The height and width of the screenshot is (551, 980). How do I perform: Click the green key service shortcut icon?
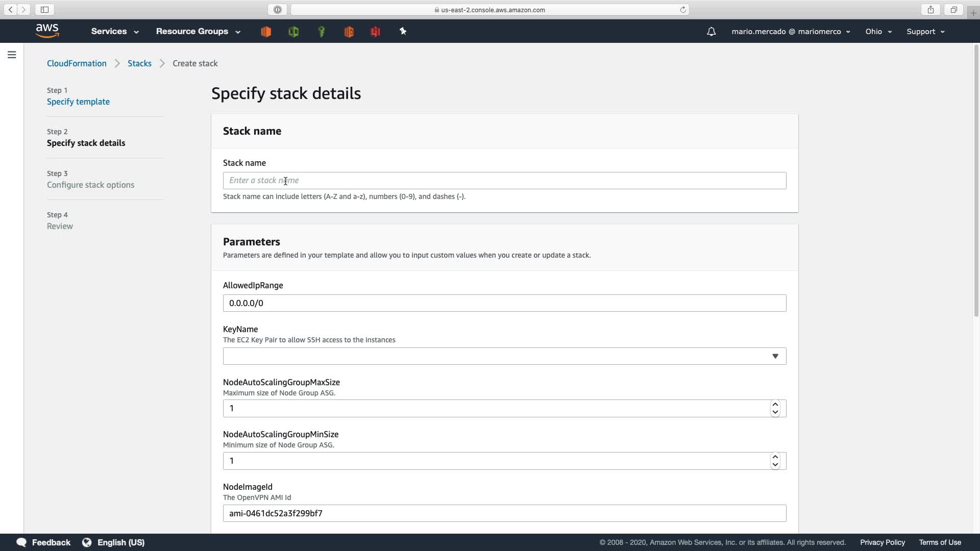[321, 32]
